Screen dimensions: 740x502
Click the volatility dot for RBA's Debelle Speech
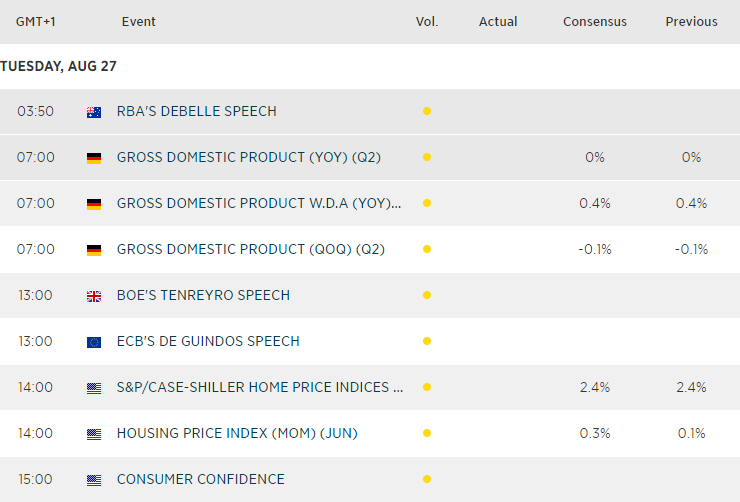pyautogui.click(x=427, y=112)
